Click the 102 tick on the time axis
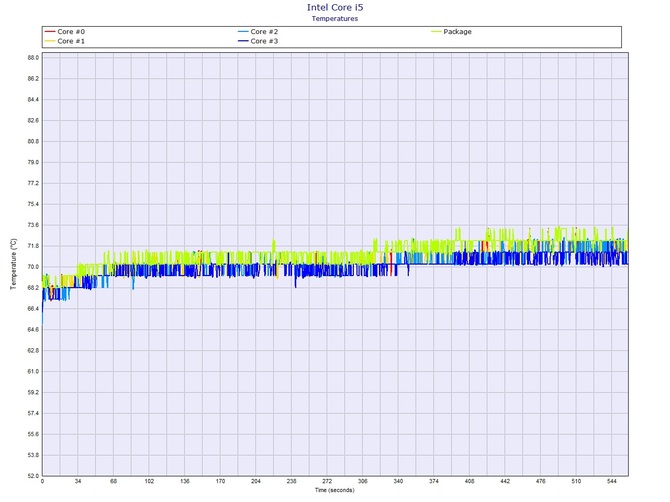The height and width of the screenshot is (502, 670). pos(149,481)
